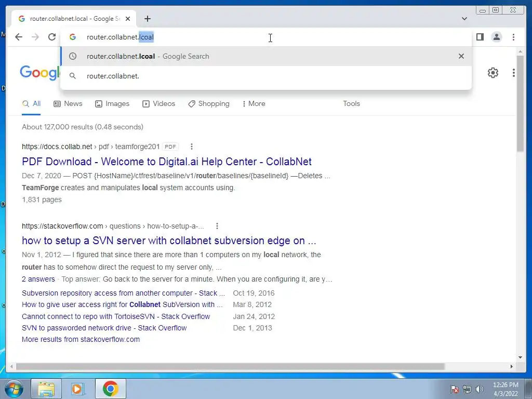Click the PDF badge on first result
The height and width of the screenshot is (399, 532).
coord(170,147)
